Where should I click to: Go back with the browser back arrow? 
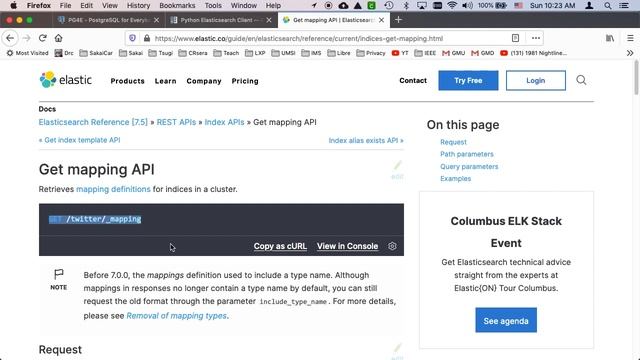(x=10, y=38)
